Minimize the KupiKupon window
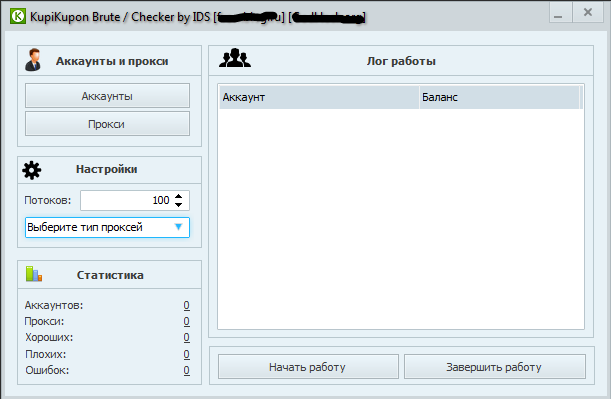The height and width of the screenshot is (399, 611). coord(560,12)
